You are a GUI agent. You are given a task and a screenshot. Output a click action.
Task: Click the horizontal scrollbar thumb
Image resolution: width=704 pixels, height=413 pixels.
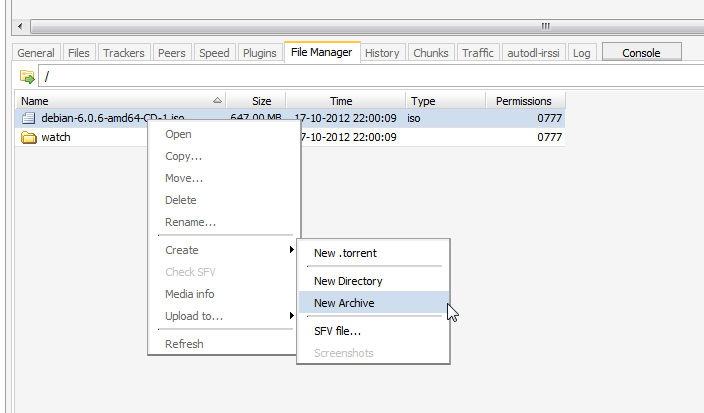pos(367,26)
